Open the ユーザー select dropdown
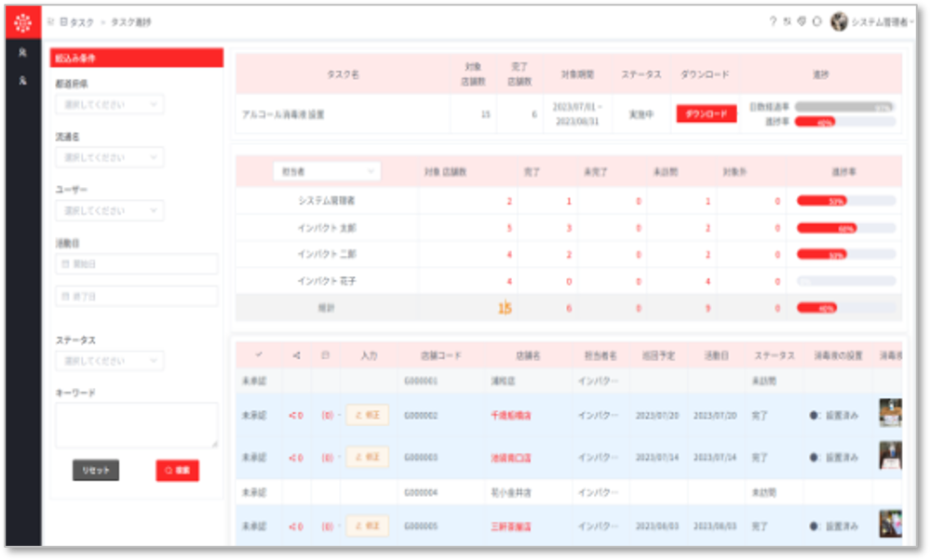Screen dimensions: 930x560 tap(110, 210)
